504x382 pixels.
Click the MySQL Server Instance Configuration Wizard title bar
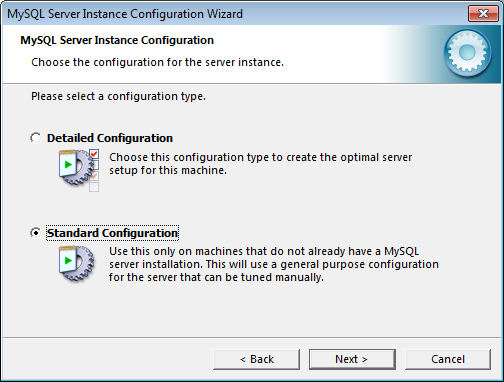(x=125, y=14)
